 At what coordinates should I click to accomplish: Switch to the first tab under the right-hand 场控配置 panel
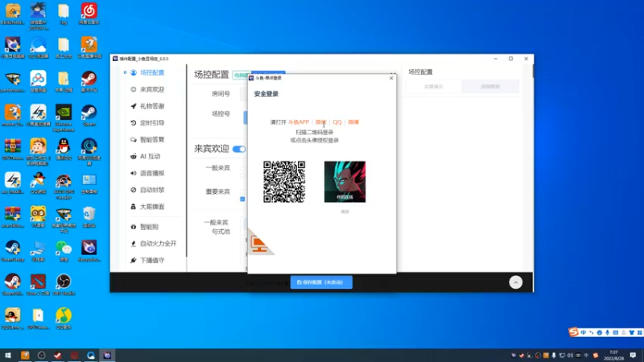(x=434, y=87)
